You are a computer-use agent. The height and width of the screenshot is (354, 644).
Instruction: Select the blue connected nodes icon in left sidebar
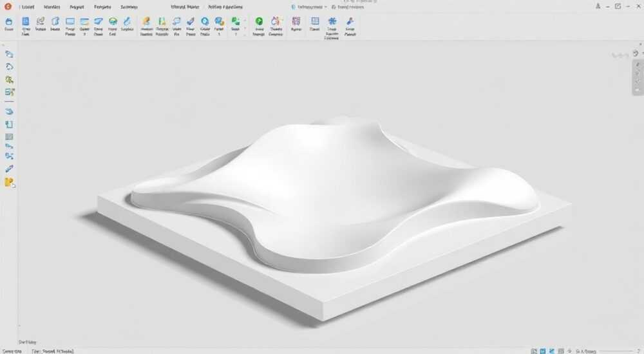pyautogui.click(x=9, y=156)
